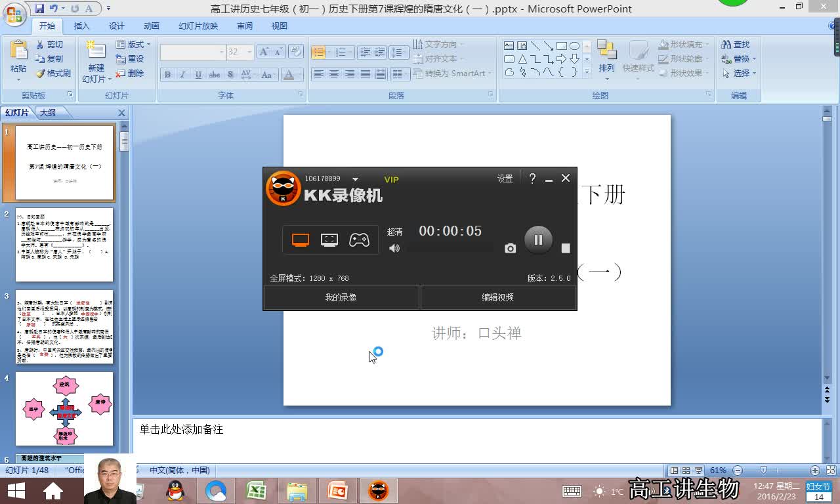Click 重设 to reset the slide

(x=130, y=58)
